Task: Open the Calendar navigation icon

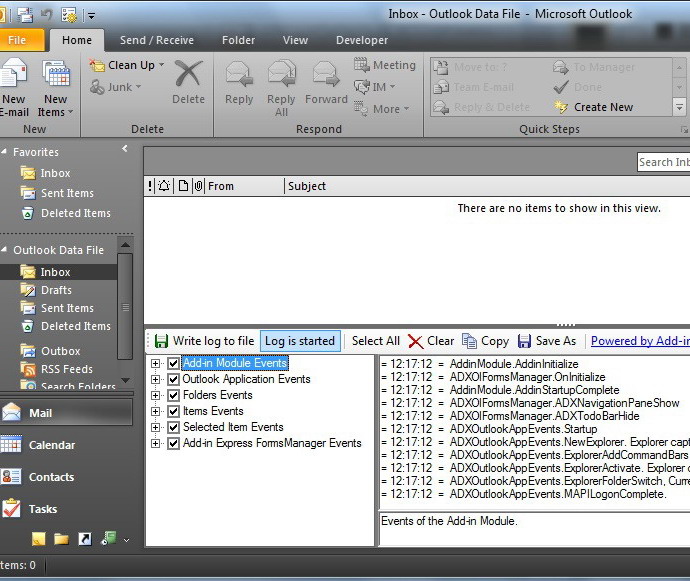Action: (x=11, y=445)
